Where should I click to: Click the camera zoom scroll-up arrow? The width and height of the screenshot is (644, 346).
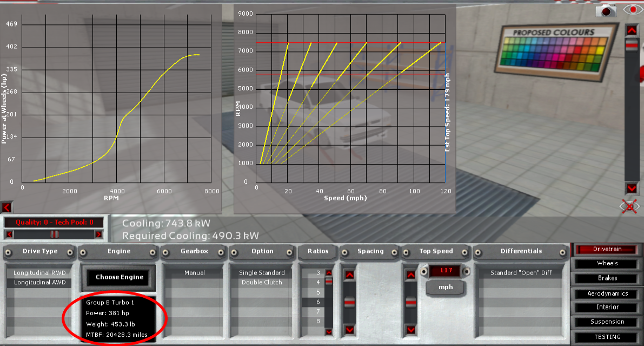631,30
